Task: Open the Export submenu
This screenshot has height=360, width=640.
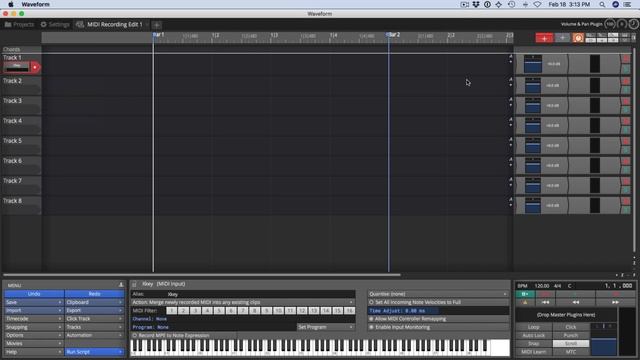Action: tap(94, 311)
